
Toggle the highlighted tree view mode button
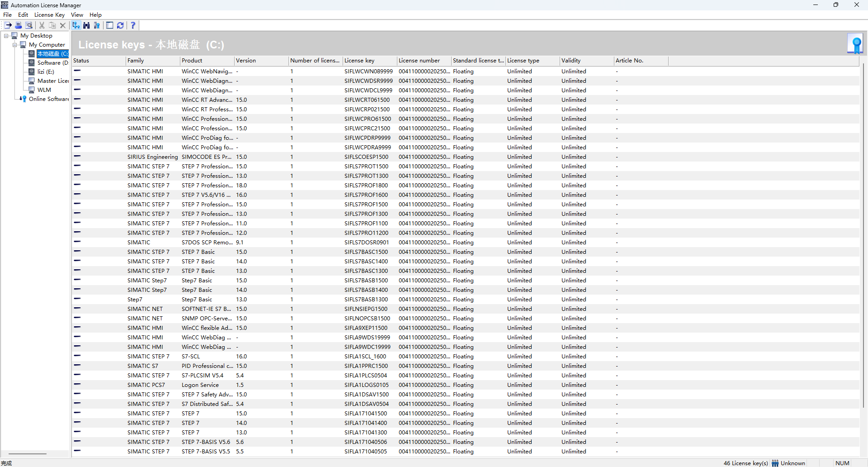coord(75,25)
